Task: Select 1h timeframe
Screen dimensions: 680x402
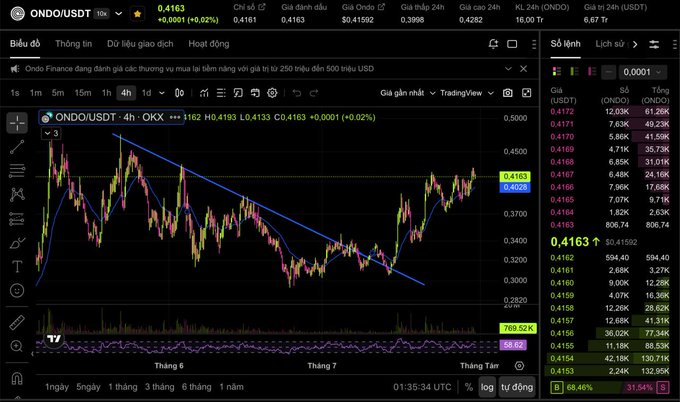Action: click(x=106, y=93)
